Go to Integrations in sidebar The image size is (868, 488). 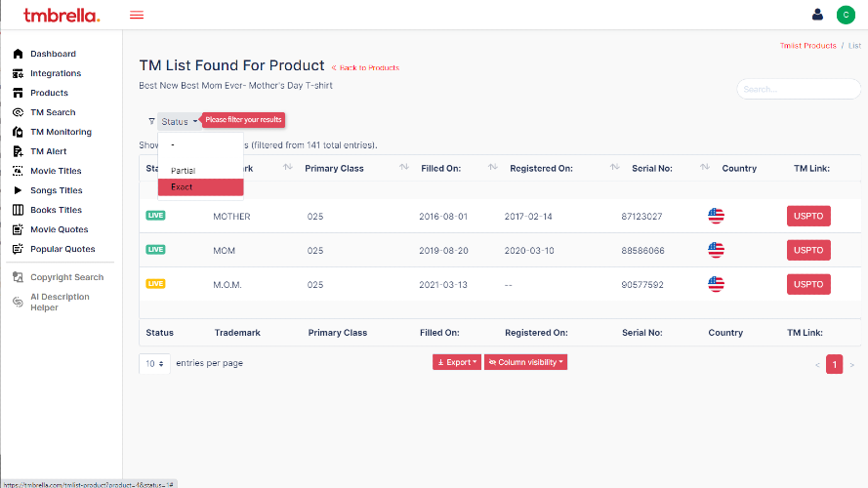(55, 73)
